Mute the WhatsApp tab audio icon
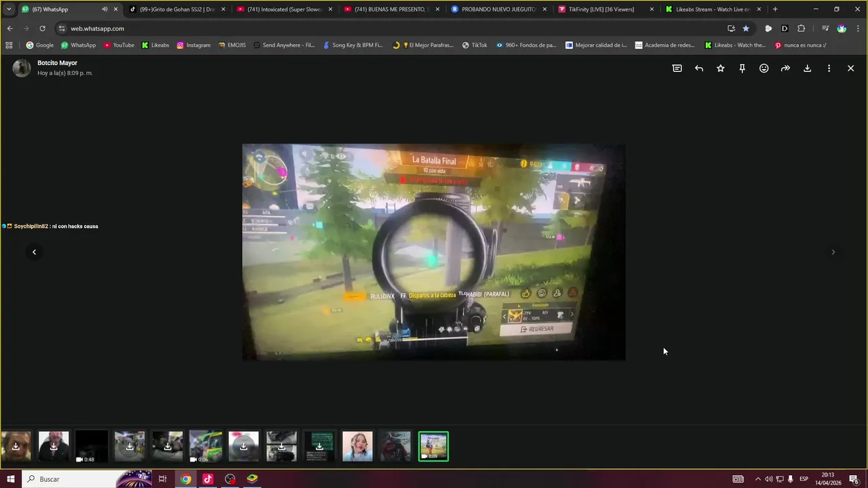The image size is (868, 488). (104, 9)
